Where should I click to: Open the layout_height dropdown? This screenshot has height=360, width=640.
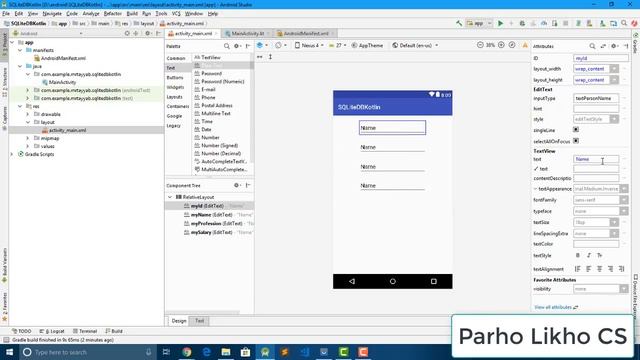pyautogui.click(x=614, y=80)
